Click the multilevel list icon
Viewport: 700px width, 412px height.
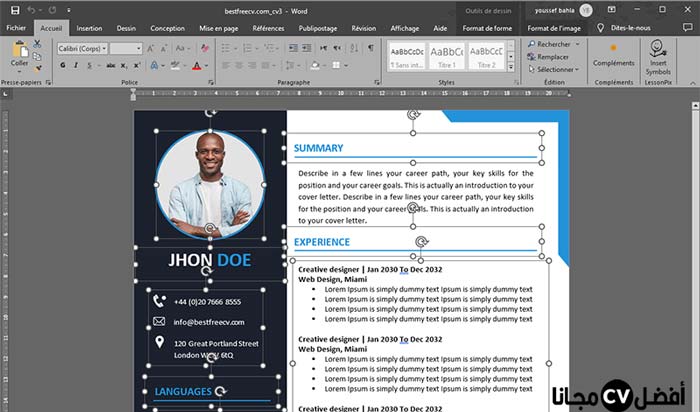pyautogui.click(x=270, y=48)
